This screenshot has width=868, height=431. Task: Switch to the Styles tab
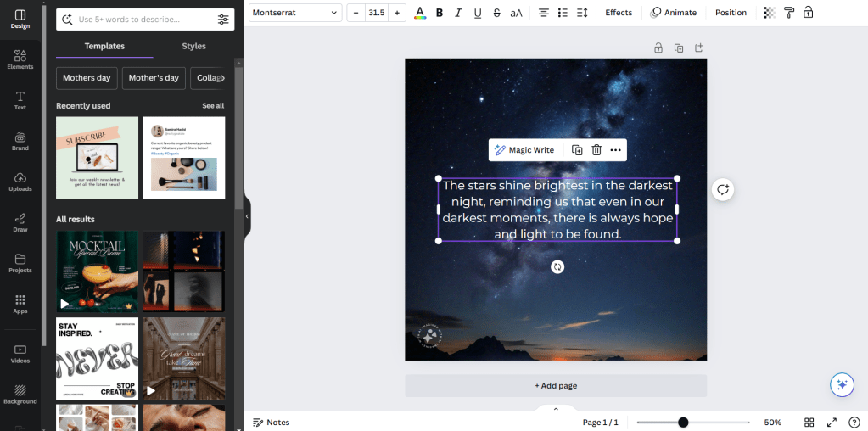pyautogui.click(x=193, y=46)
